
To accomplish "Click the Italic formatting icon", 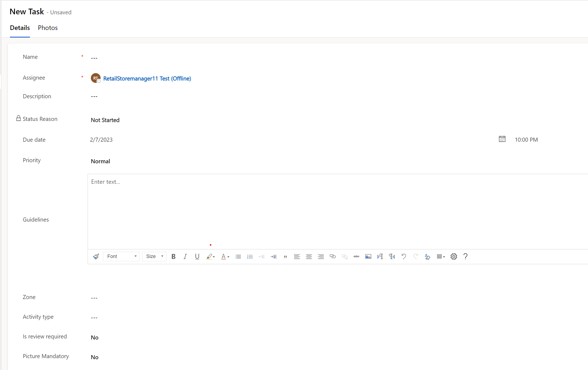I will [x=185, y=256].
